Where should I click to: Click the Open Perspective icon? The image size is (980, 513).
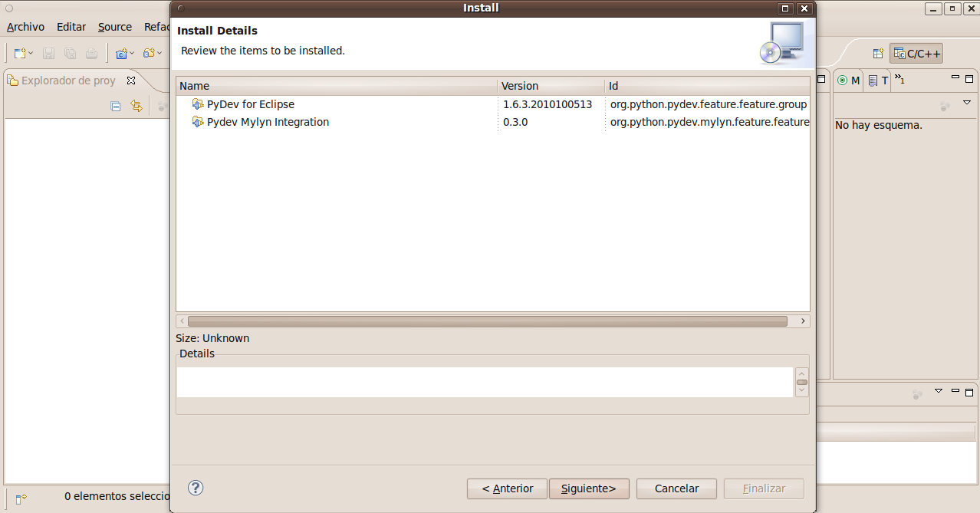tap(878, 53)
